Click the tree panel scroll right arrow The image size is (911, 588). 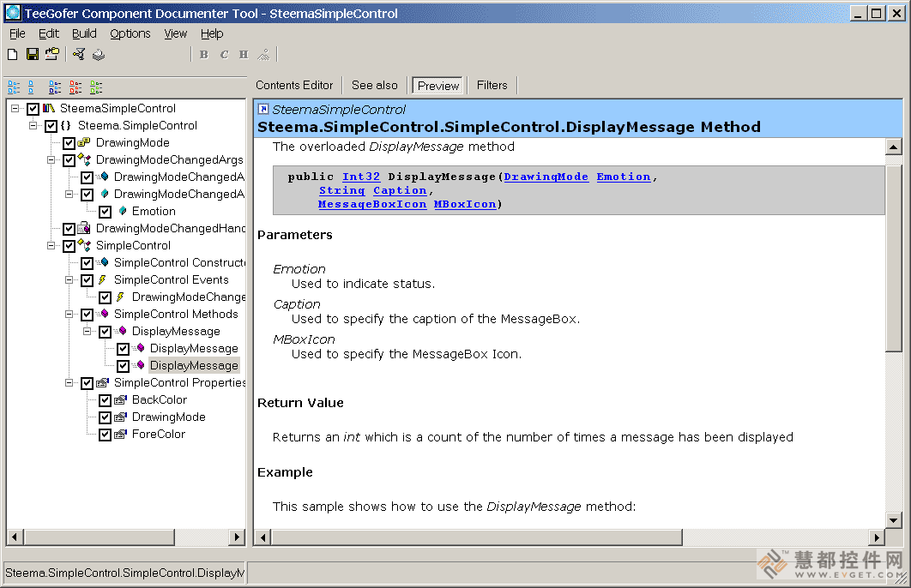point(237,537)
